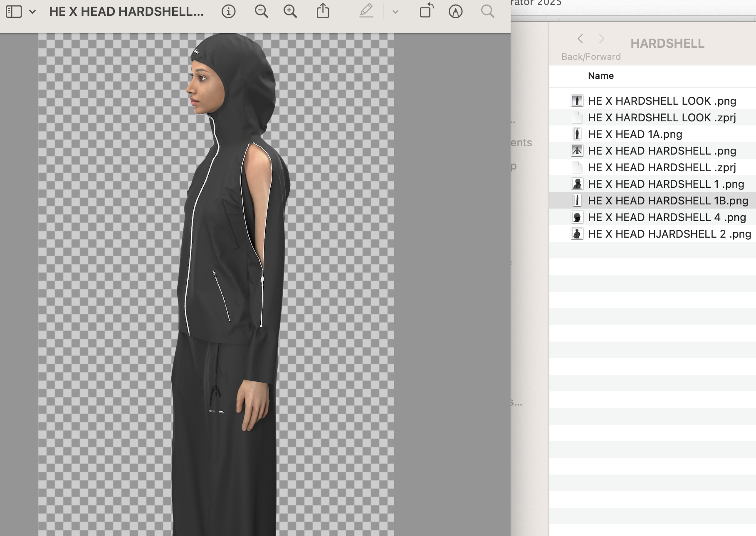Select file HE X HEAD HARDSHELL 4 .png

pyautogui.click(x=652, y=217)
